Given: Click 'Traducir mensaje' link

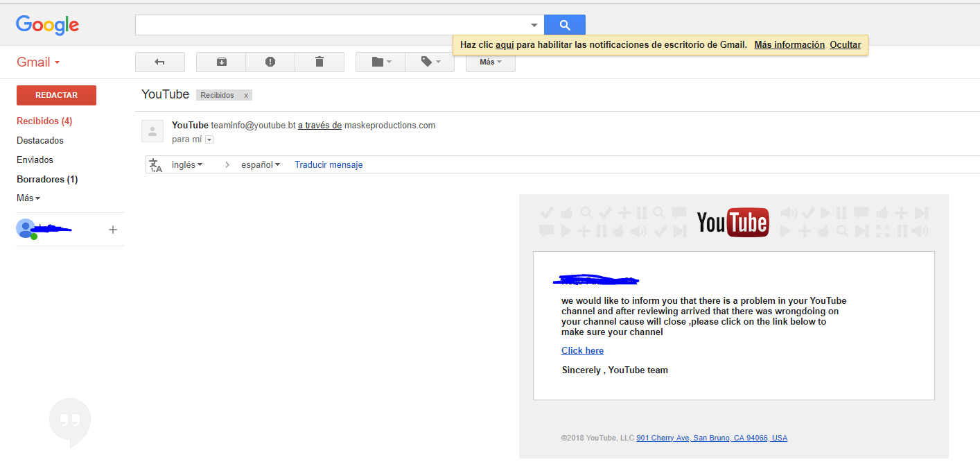Looking at the screenshot, I should (x=329, y=164).
